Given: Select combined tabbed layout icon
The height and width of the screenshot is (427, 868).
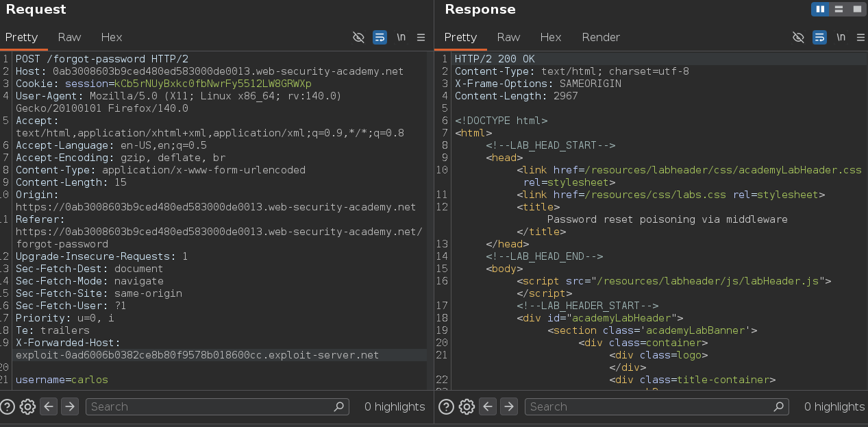Looking at the screenshot, I should (x=856, y=9).
